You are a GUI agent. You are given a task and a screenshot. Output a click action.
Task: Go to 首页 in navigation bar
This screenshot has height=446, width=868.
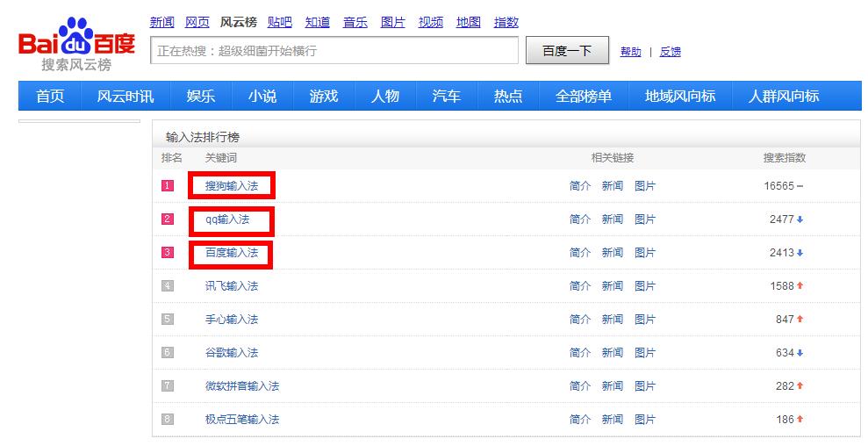[50, 96]
